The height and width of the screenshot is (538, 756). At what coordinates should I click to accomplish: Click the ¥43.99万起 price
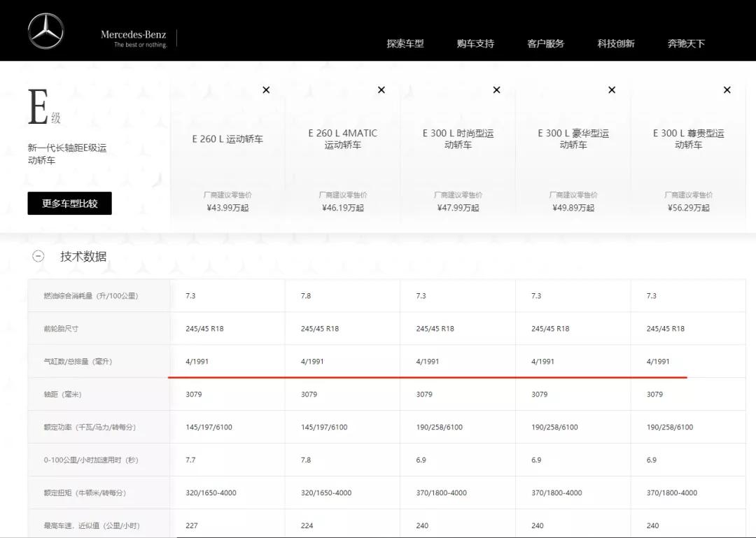(x=227, y=208)
